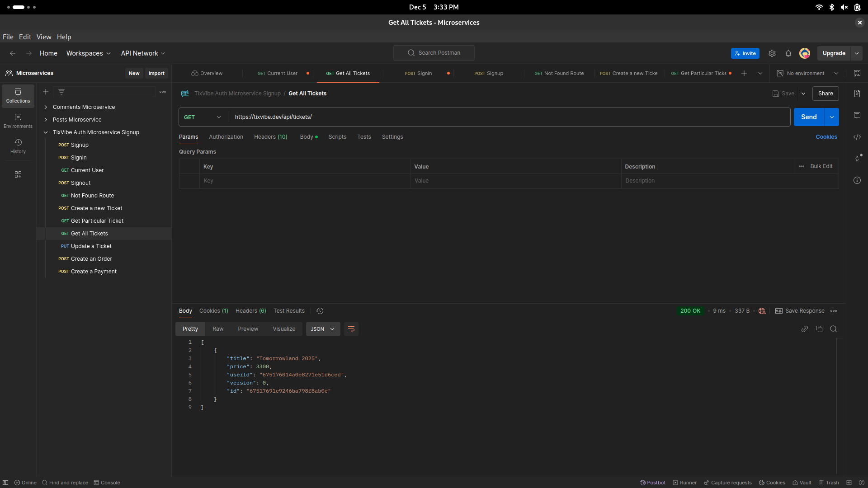Open the tab list chevron dropdown

[x=760, y=73]
